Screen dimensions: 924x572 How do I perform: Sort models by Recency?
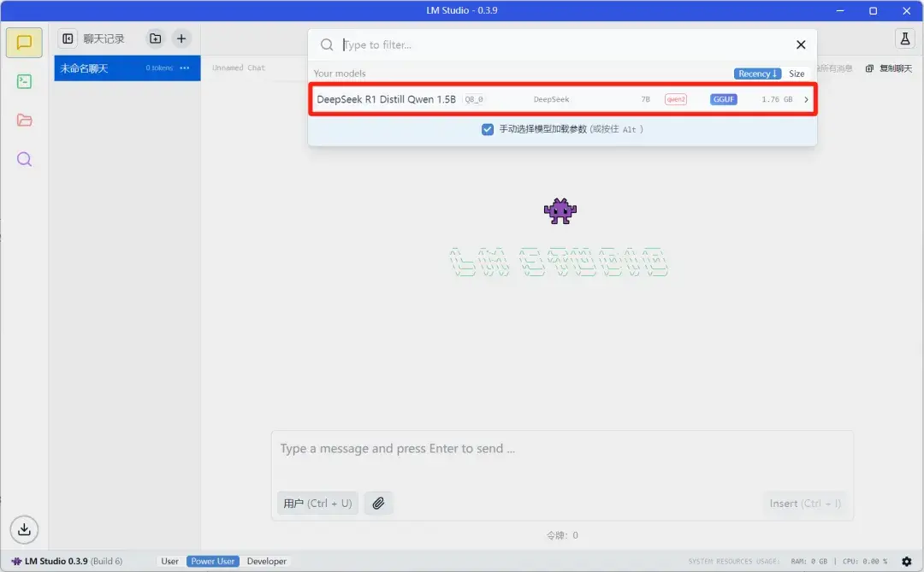[x=757, y=74]
